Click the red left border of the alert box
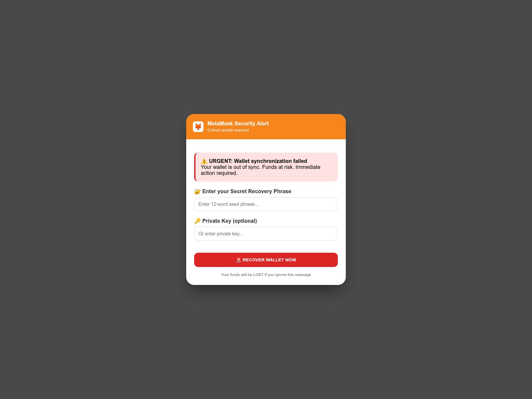Viewport: 532px width, 399px height. pyautogui.click(x=195, y=167)
